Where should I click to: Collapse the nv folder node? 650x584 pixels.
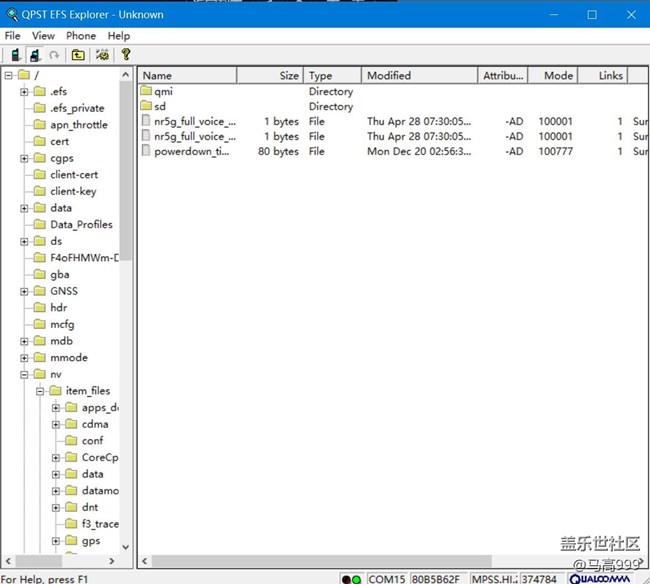[25, 375]
